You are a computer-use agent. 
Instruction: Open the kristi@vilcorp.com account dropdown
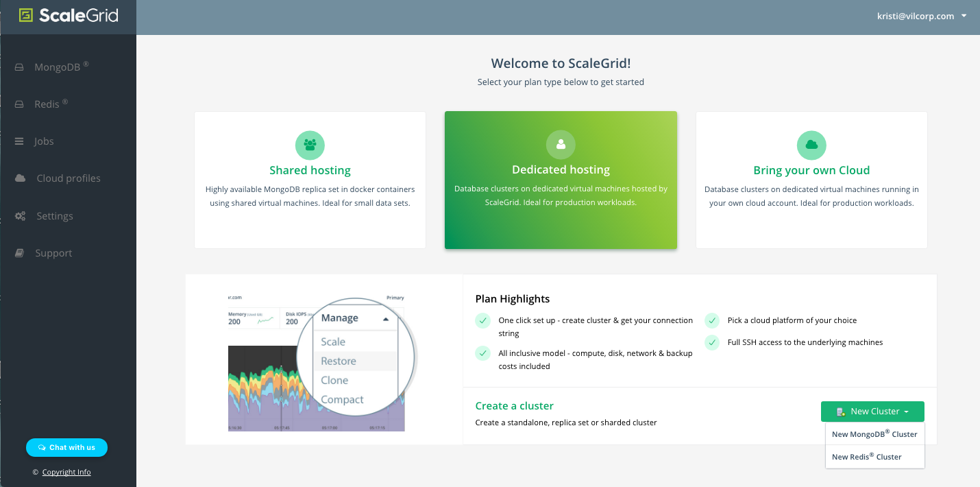(921, 16)
